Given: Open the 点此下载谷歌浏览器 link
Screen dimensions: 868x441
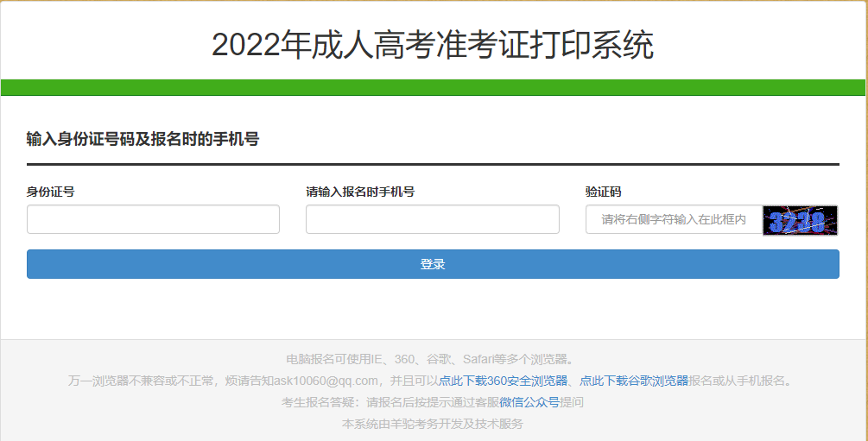Looking at the screenshot, I should coord(634,381).
